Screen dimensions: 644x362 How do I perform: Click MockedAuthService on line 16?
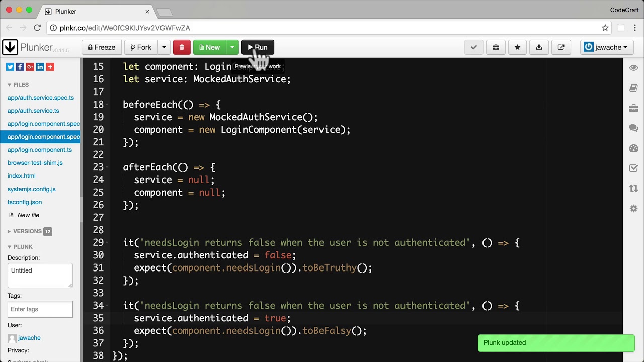pyautogui.click(x=239, y=79)
